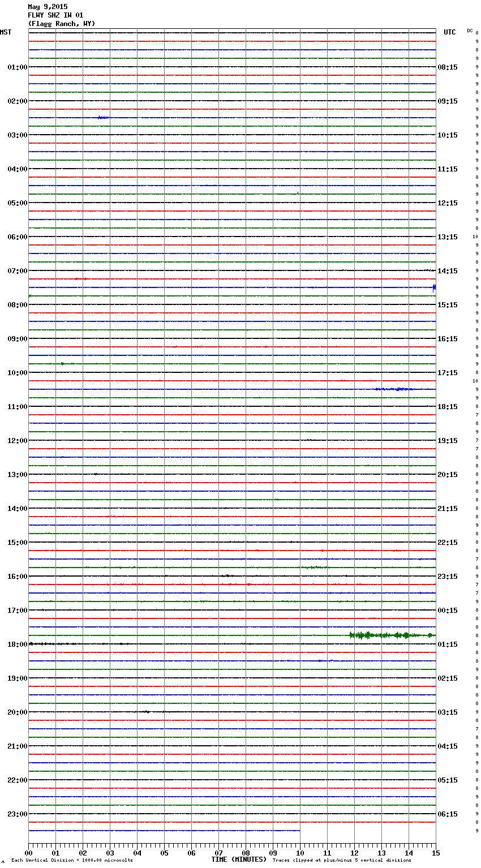Click minute 06 on the bottom axis
The height and width of the screenshot is (868, 481).
coord(191,853)
